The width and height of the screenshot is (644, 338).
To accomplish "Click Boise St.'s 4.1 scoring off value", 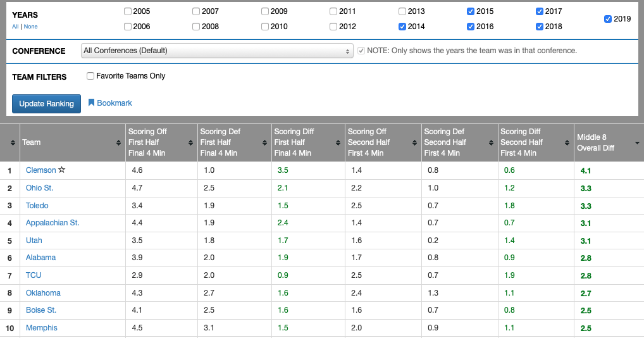I will point(137,310).
